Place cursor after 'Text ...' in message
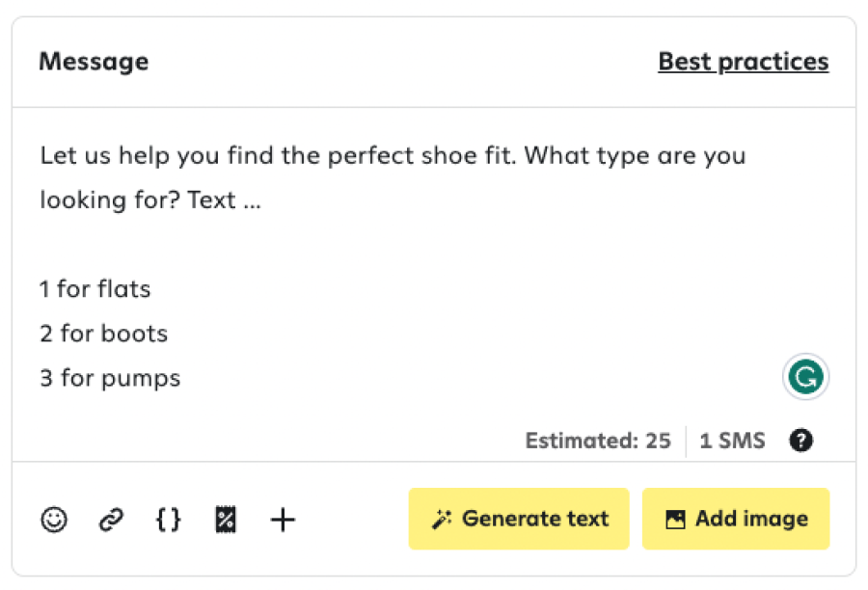This screenshot has width=868, height=590. [x=262, y=201]
